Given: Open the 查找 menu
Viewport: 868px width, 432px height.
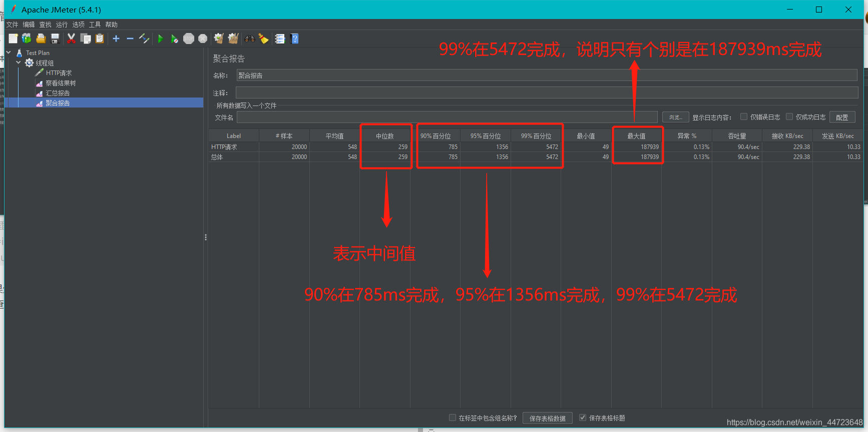Looking at the screenshot, I should tap(45, 24).
